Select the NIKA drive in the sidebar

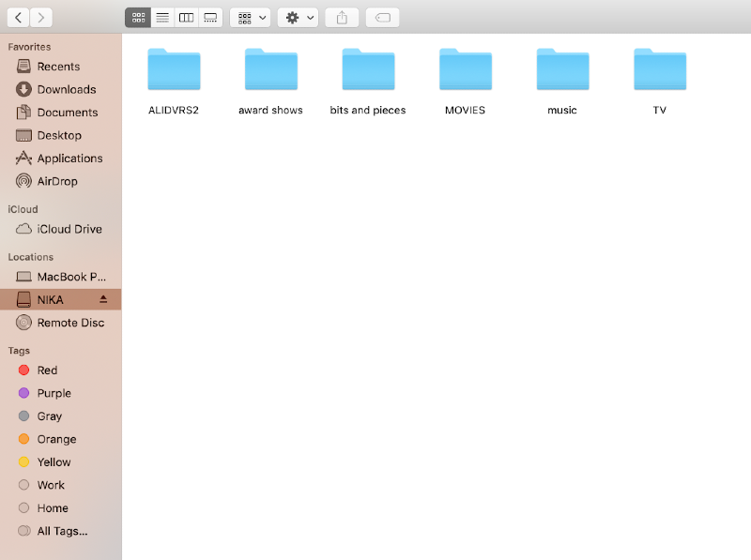61,300
